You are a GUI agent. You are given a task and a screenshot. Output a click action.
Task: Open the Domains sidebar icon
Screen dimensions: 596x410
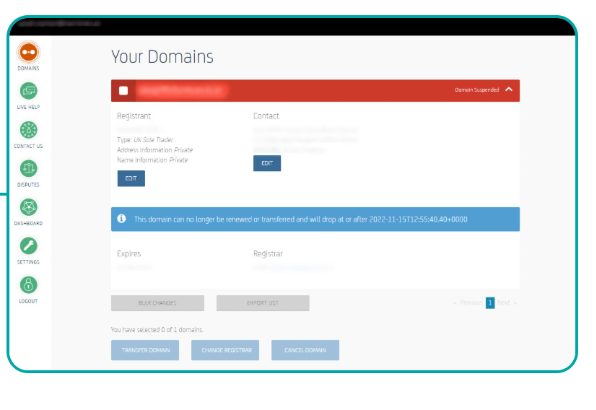(29, 52)
